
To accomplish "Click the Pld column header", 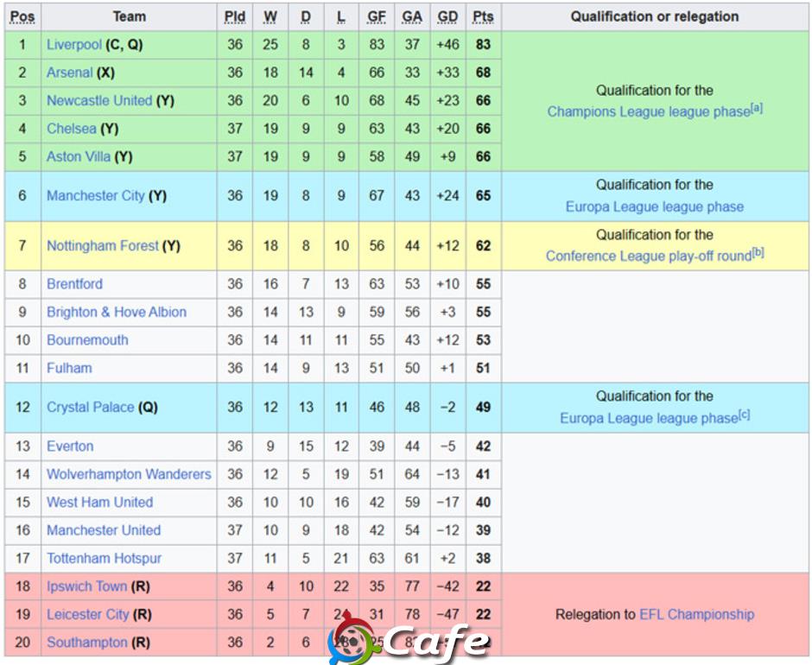I will 235,17.
